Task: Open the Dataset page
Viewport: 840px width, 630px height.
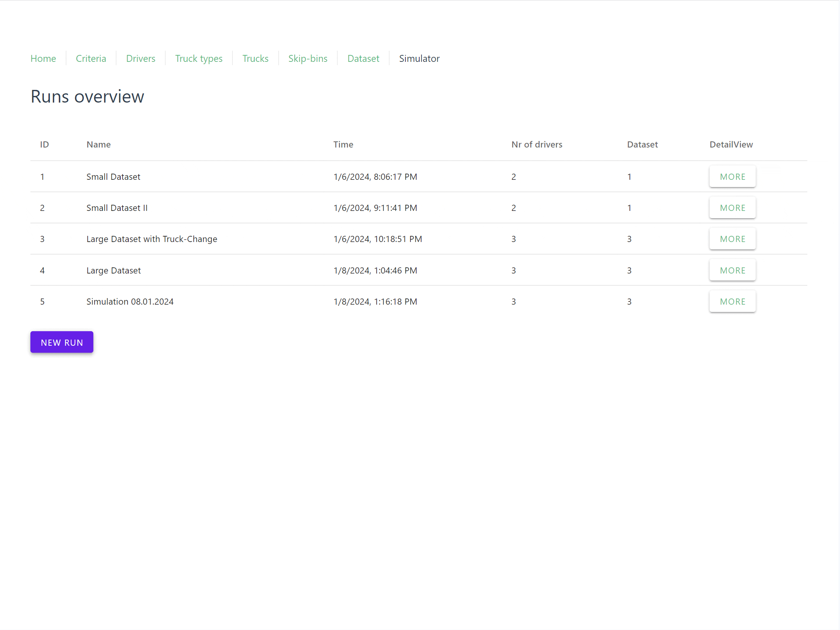Action: tap(363, 58)
